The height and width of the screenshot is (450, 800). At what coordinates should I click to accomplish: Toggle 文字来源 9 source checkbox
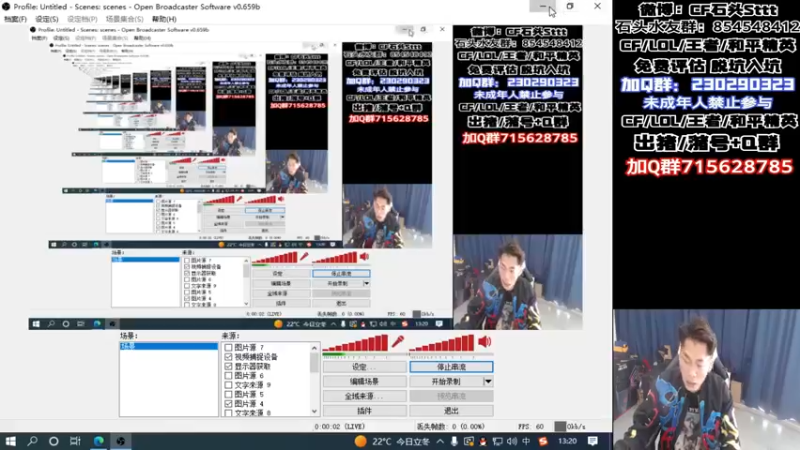228,385
